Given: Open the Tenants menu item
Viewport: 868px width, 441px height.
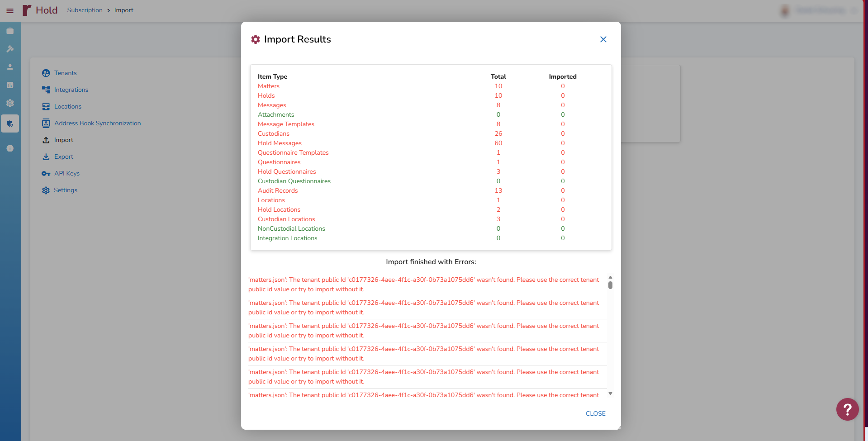Looking at the screenshot, I should (65, 73).
